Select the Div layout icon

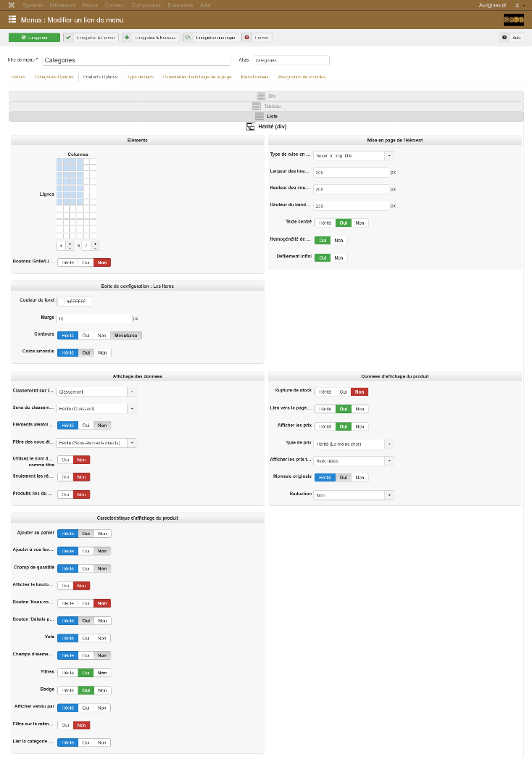(x=261, y=96)
